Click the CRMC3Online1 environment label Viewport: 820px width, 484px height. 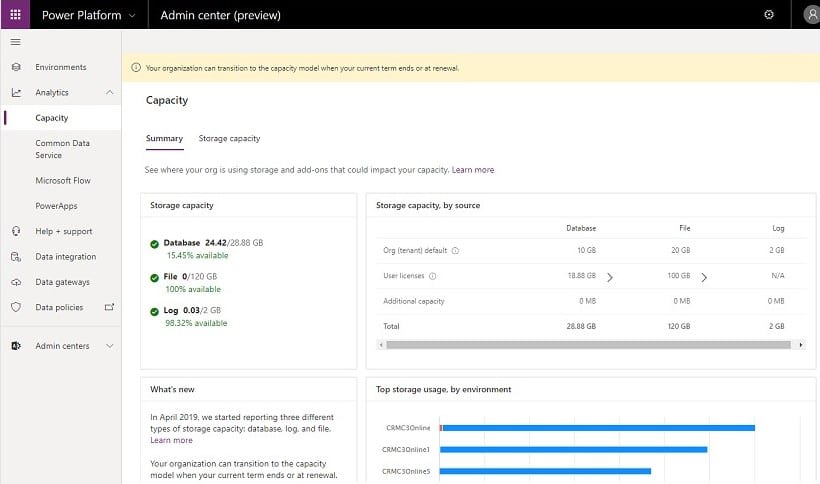[x=406, y=450]
